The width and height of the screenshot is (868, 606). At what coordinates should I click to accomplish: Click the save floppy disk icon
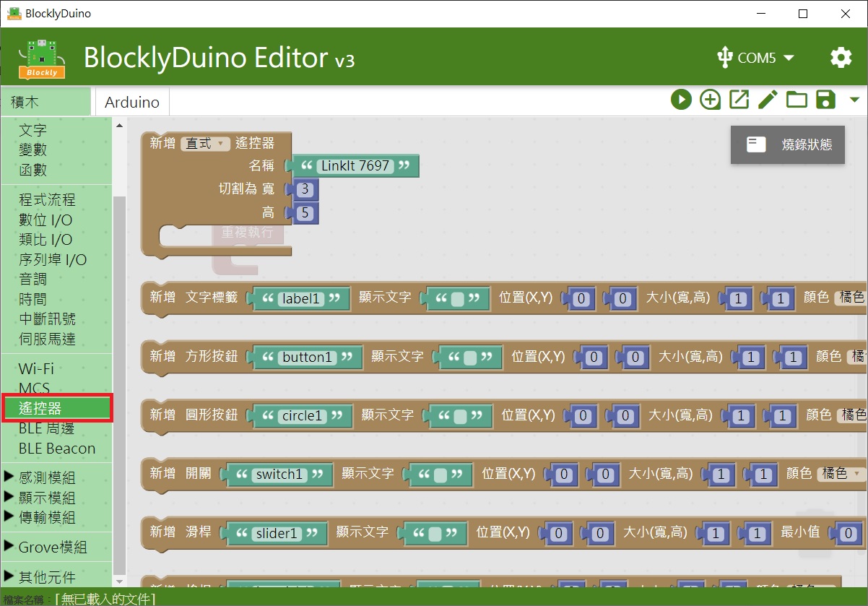tap(825, 100)
